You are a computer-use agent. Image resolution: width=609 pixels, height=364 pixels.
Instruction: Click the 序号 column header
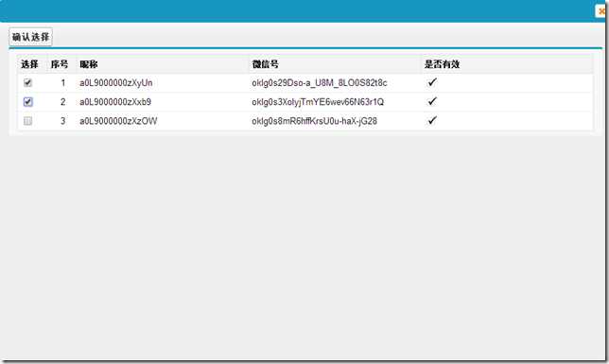pyautogui.click(x=60, y=64)
